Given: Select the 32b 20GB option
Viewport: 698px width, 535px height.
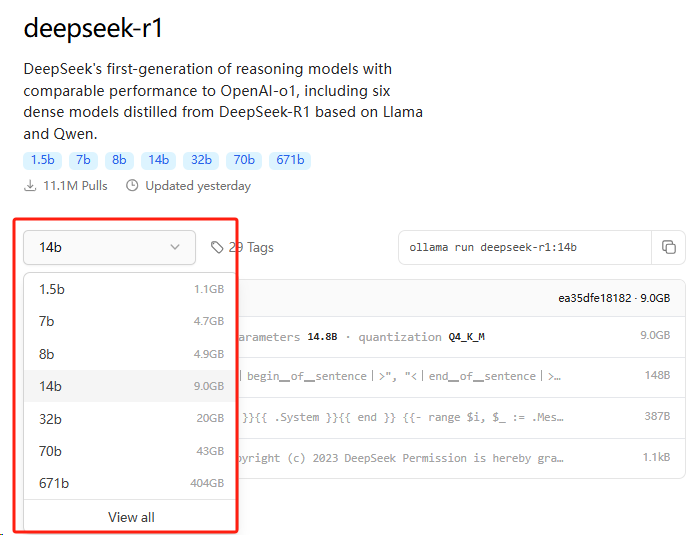Looking at the screenshot, I should [130, 419].
